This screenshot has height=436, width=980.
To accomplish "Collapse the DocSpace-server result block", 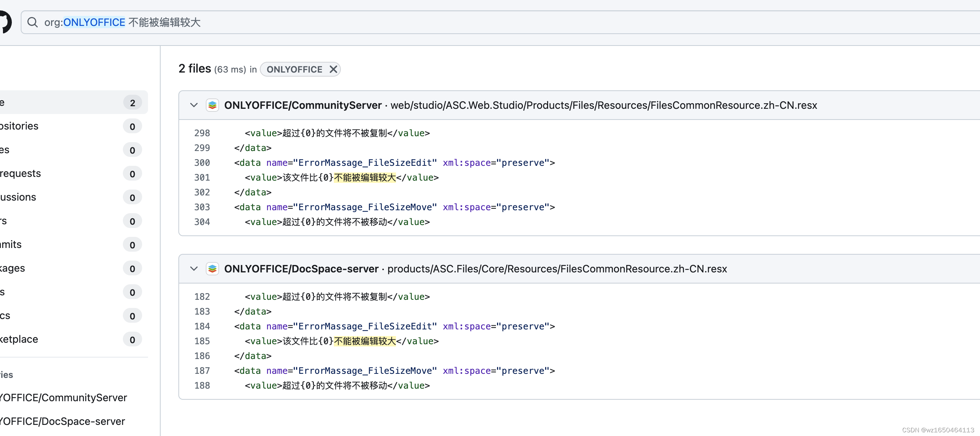I will (194, 269).
